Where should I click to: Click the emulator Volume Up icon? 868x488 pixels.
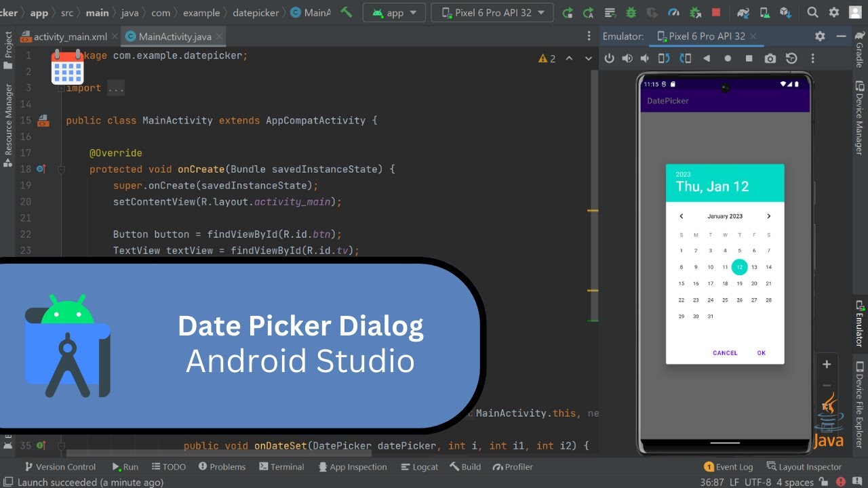point(627,59)
